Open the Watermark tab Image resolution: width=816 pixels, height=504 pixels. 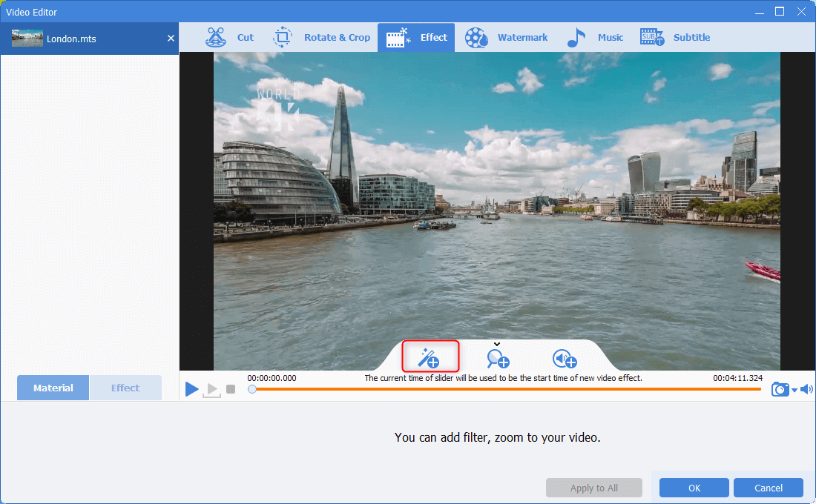506,38
